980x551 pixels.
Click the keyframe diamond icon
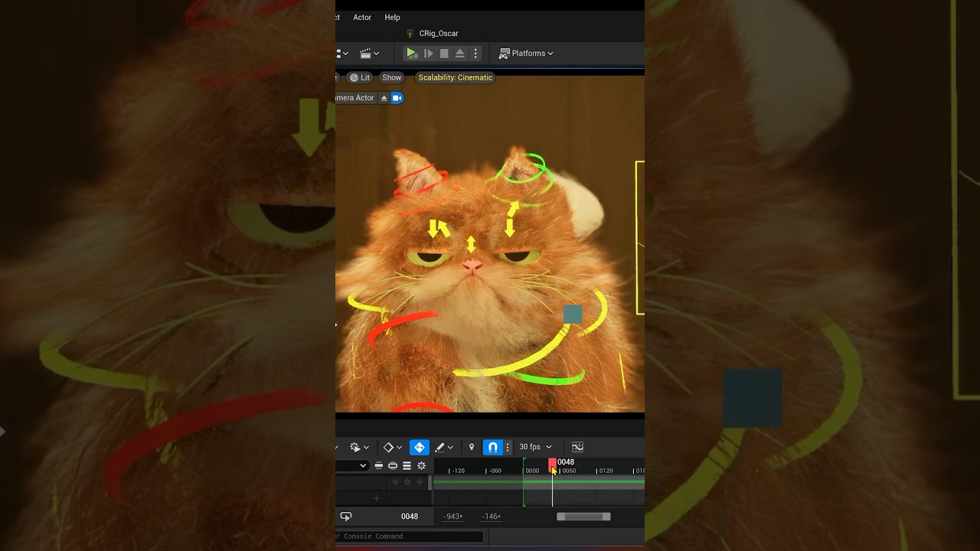(x=388, y=447)
